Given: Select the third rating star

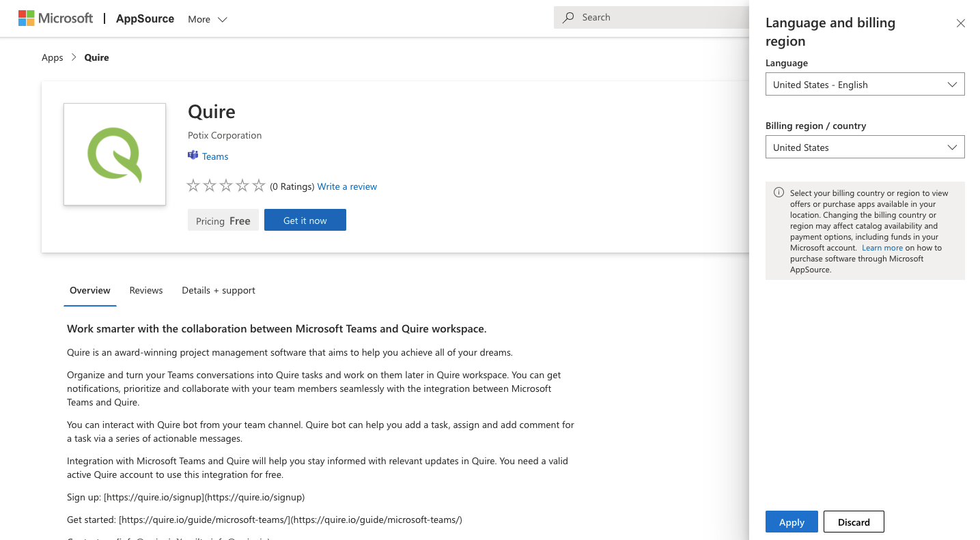Looking at the screenshot, I should click(x=226, y=186).
